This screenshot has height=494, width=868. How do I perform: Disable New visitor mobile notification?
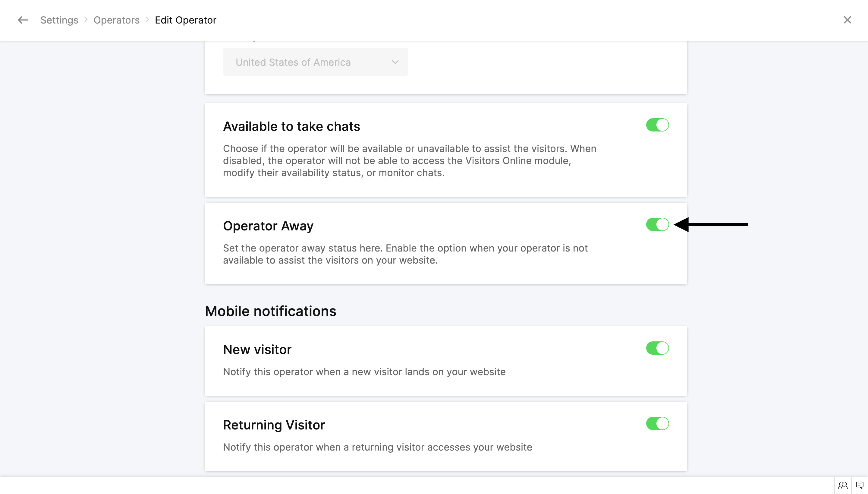(657, 348)
